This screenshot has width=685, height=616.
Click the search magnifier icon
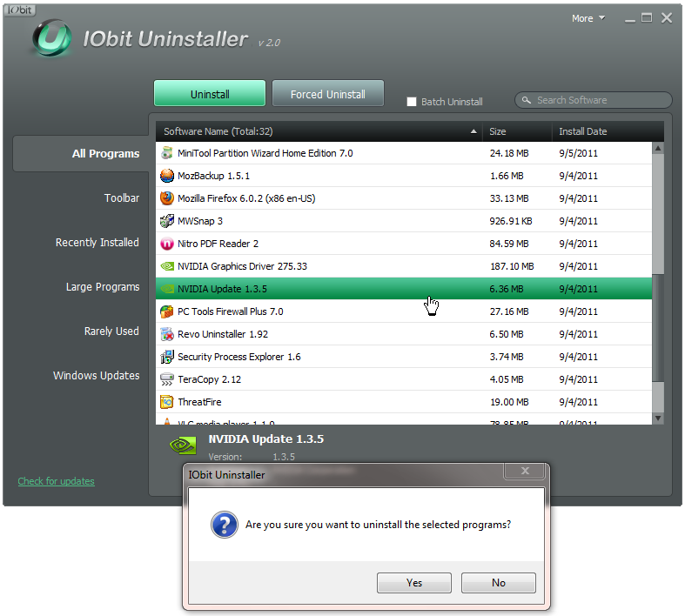click(527, 100)
